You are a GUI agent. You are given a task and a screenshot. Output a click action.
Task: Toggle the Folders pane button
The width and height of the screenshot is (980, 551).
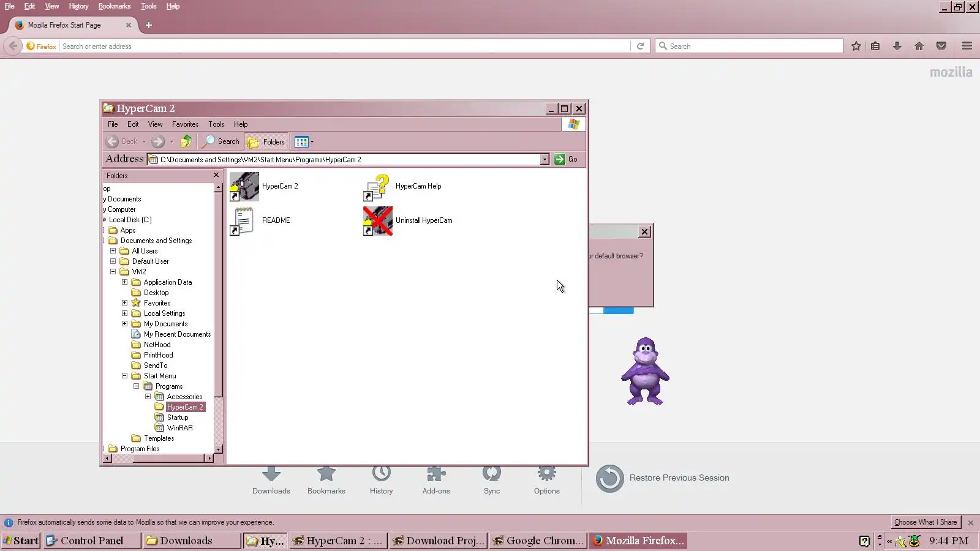pos(266,142)
